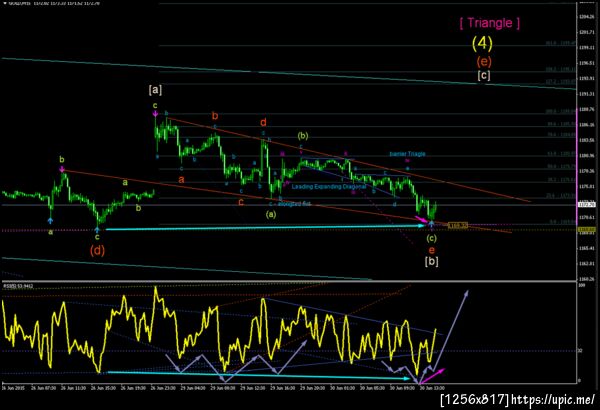Click blue up arrow above leftmost yellow a
Screen dimensions: 600x410
click(50, 221)
